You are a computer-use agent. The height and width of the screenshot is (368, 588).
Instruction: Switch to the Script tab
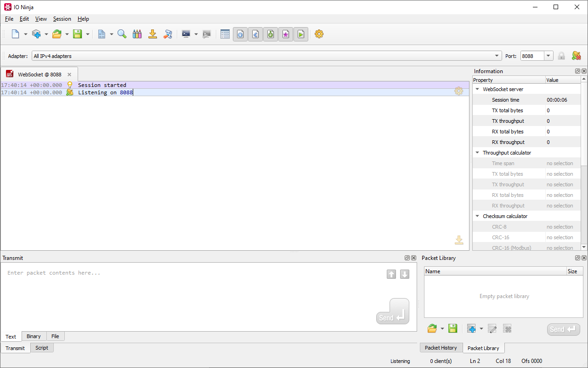[42, 348]
